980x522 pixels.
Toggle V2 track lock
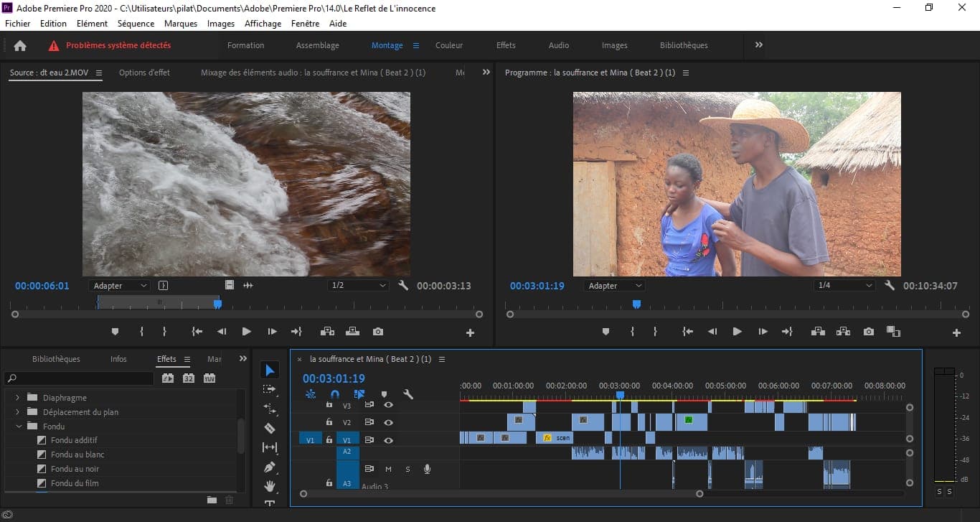pos(329,422)
